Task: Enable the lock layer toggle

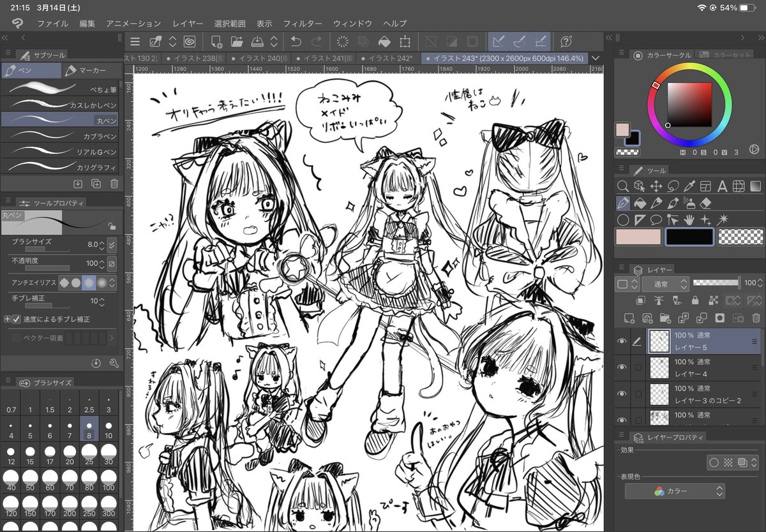Action: [695, 300]
